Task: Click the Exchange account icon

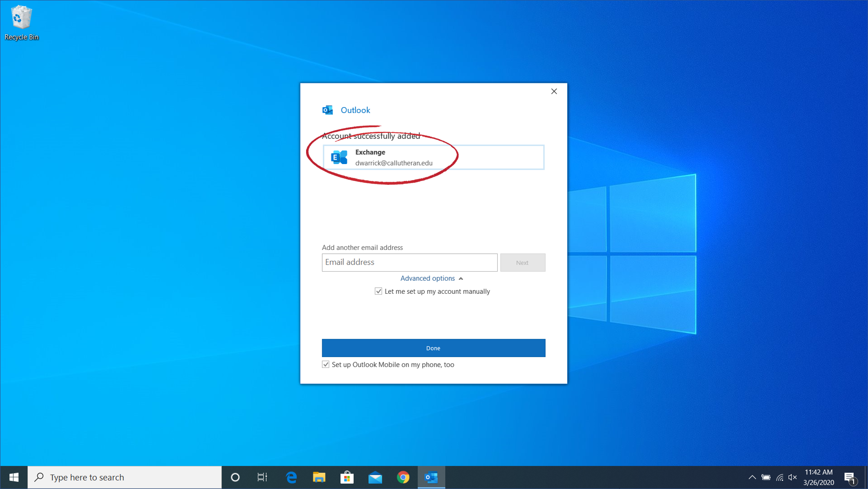Action: tap(339, 157)
